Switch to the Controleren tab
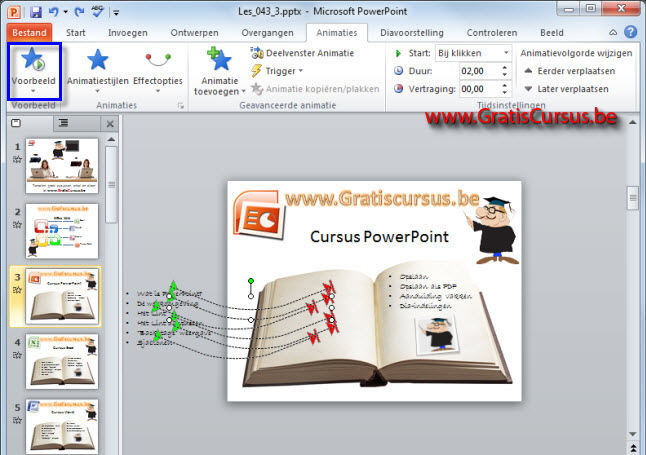The image size is (646, 455). (x=492, y=33)
